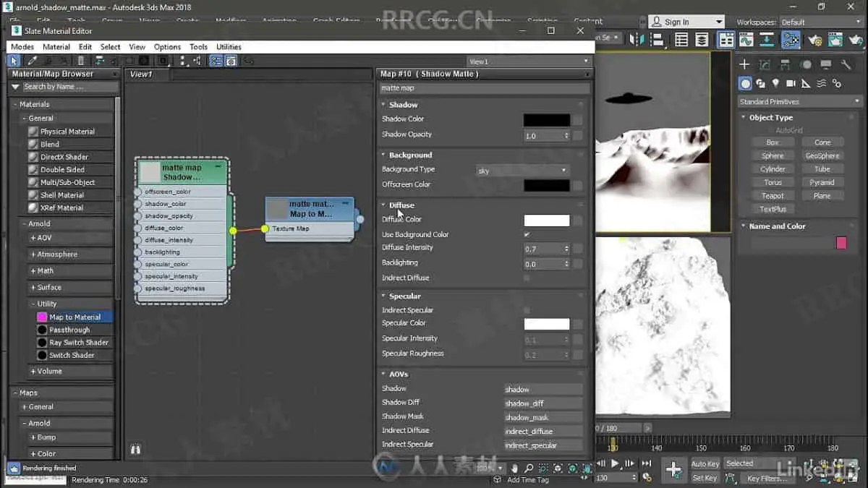This screenshot has width=868, height=488.
Task: Toggle Indirect Specular checkbox
Action: pyautogui.click(x=527, y=310)
